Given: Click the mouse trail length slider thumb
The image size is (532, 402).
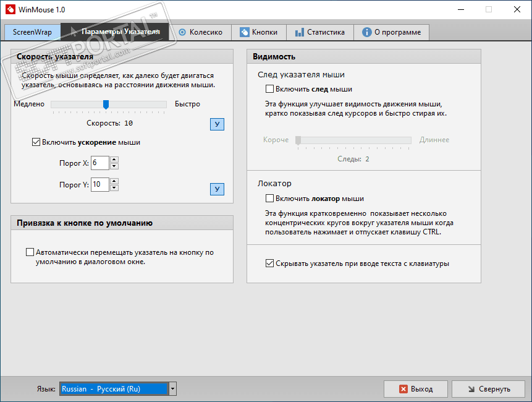Looking at the screenshot, I should click(x=298, y=140).
